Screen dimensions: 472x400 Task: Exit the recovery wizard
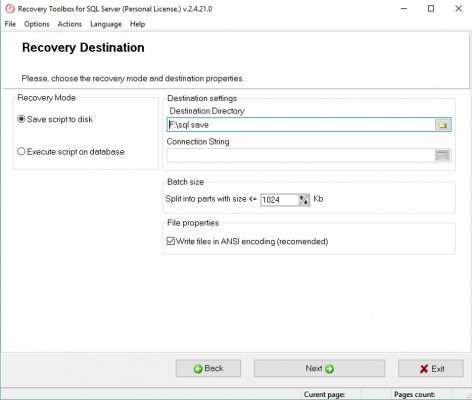pyautogui.click(x=431, y=368)
